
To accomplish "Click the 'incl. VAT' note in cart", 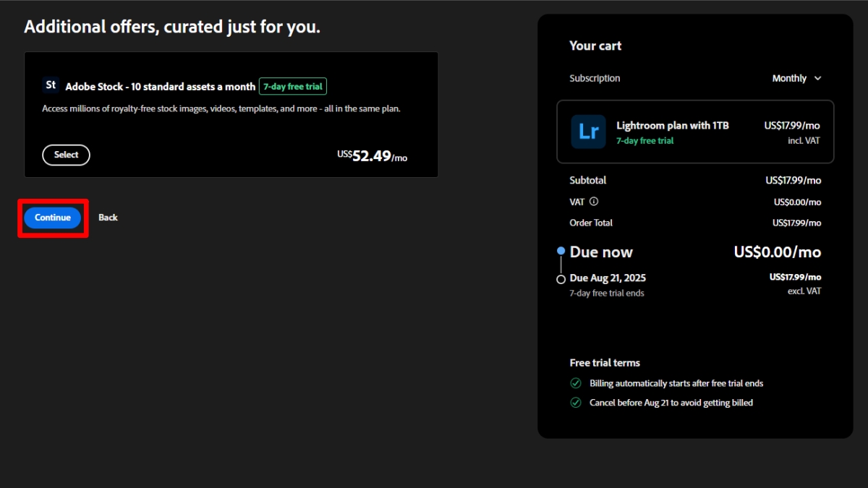I will (804, 141).
